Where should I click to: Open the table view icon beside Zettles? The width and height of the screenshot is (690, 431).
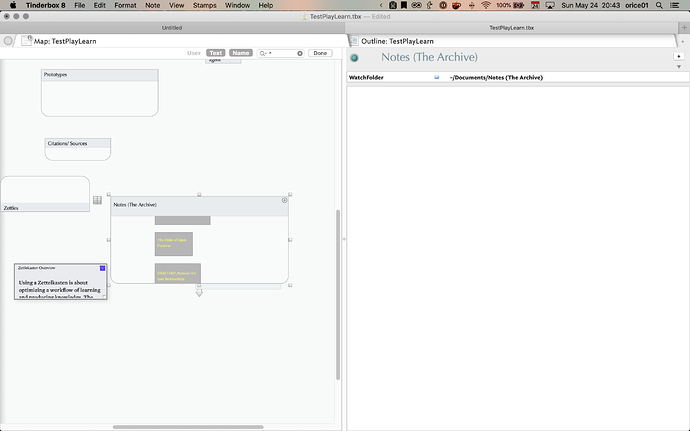[x=97, y=200]
